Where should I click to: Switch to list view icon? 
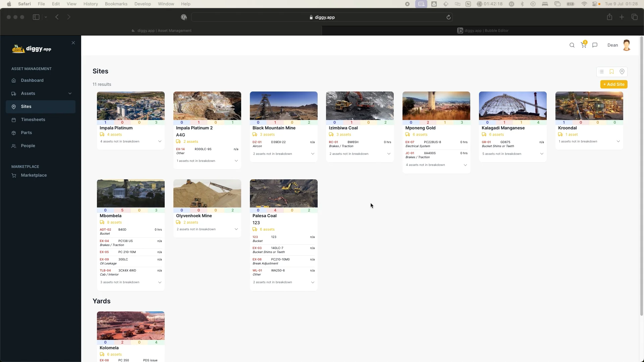click(x=601, y=72)
